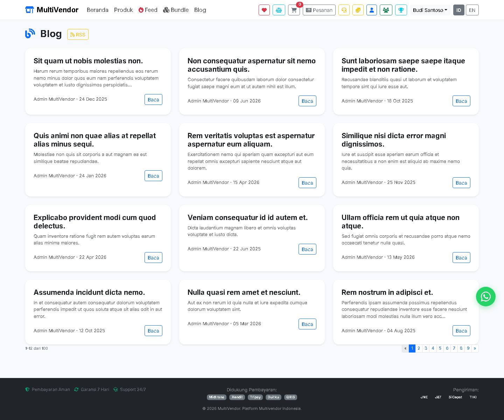Viewport: 504px width, 420px height.
Task: Expand the Budi Santoso account dropdown
Action: pos(430,10)
